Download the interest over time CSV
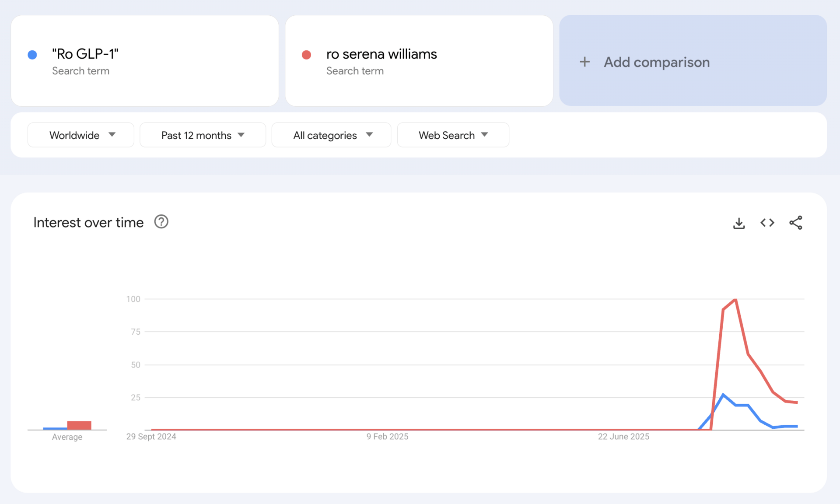Viewport: 840px width, 504px height. click(739, 223)
